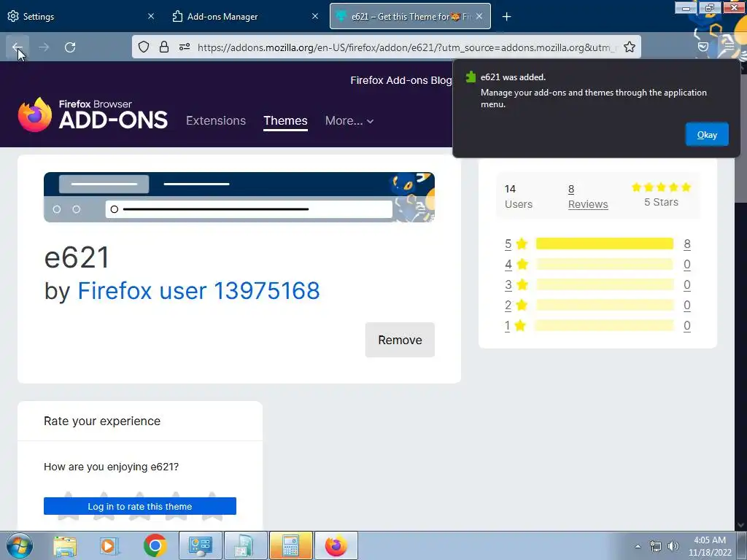Open the Pocket save icon

click(x=703, y=47)
